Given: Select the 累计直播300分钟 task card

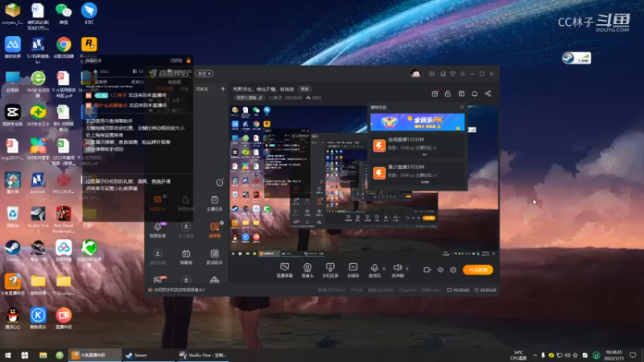Looking at the screenshot, I should click(x=417, y=173).
